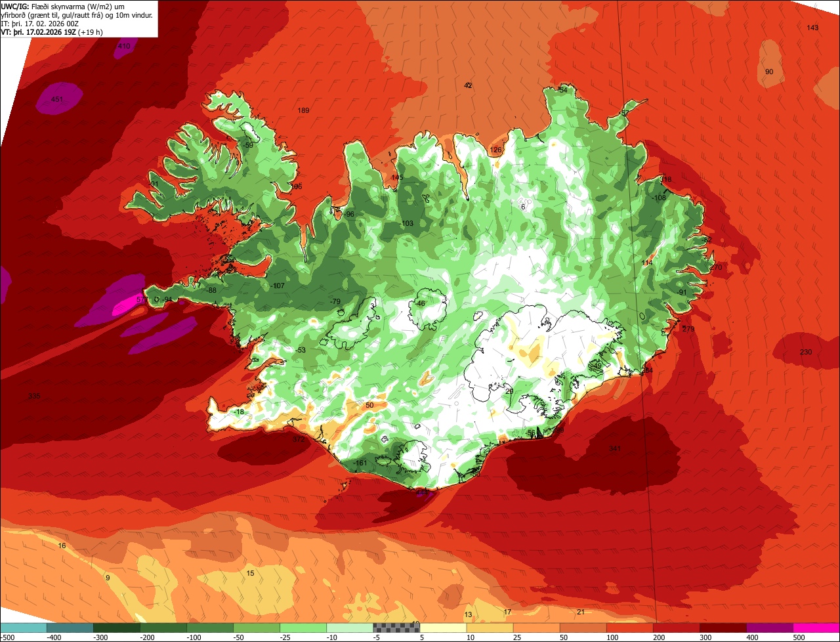Image resolution: width=840 pixels, height=642 pixels.
Task: Select the darkest green legend swatch between -300 and -200
Action: click(x=116, y=628)
